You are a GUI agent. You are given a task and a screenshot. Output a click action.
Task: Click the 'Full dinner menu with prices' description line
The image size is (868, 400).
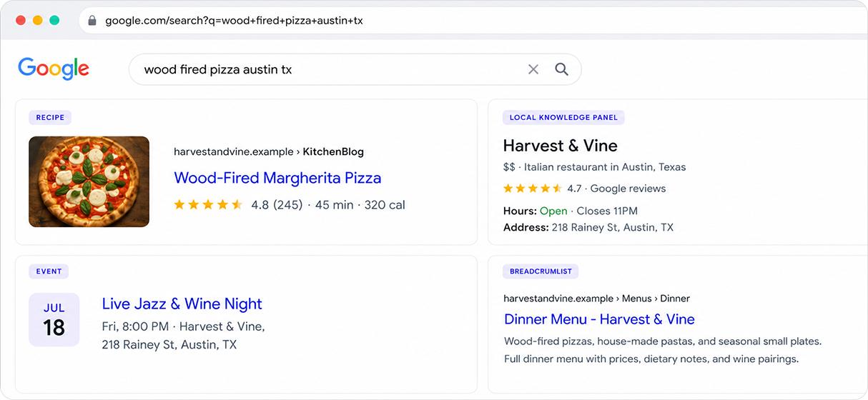(x=651, y=359)
